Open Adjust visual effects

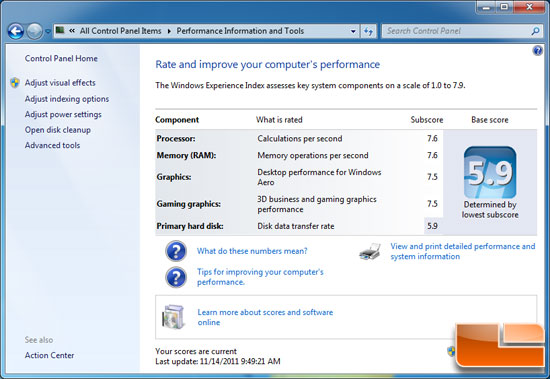point(60,83)
